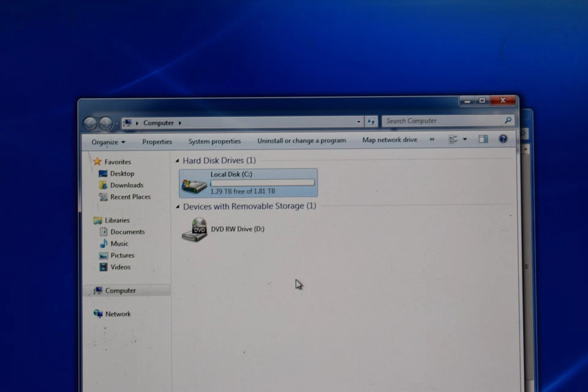
Task: Click the refresh icon in the address bar
Action: 371,121
